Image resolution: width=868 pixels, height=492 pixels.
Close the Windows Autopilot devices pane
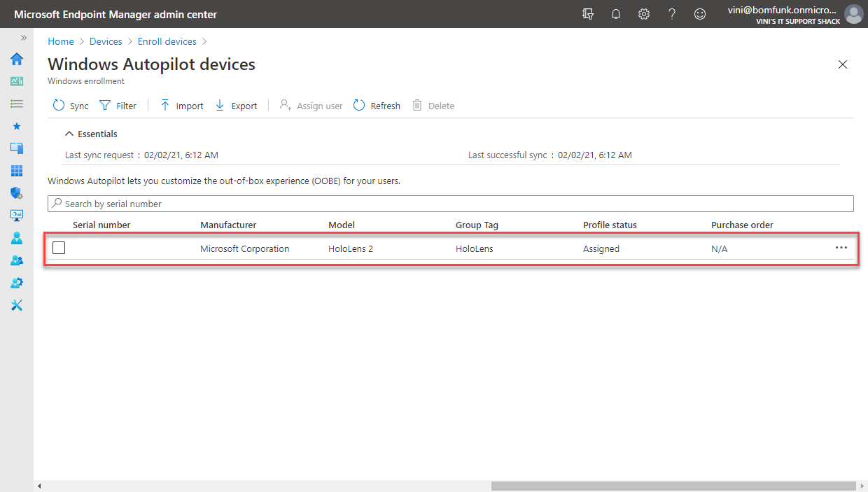(843, 64)
